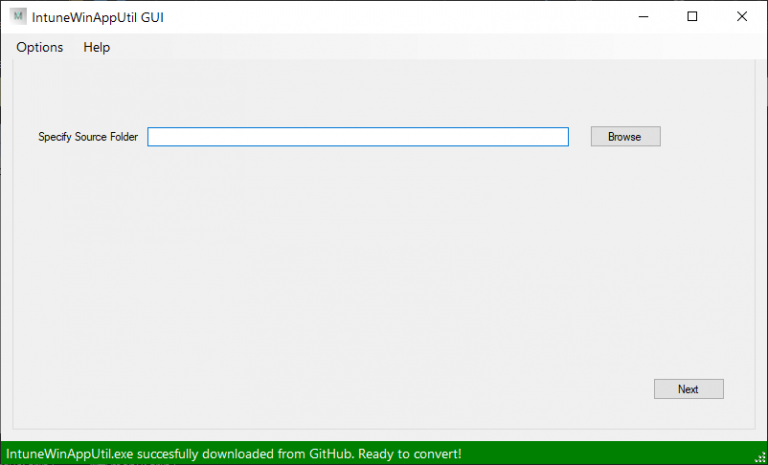Viewport: 768px width, 465px height.
Task: Close the IntuneWinAppUtil GUI window
Action: coord(740,17)
